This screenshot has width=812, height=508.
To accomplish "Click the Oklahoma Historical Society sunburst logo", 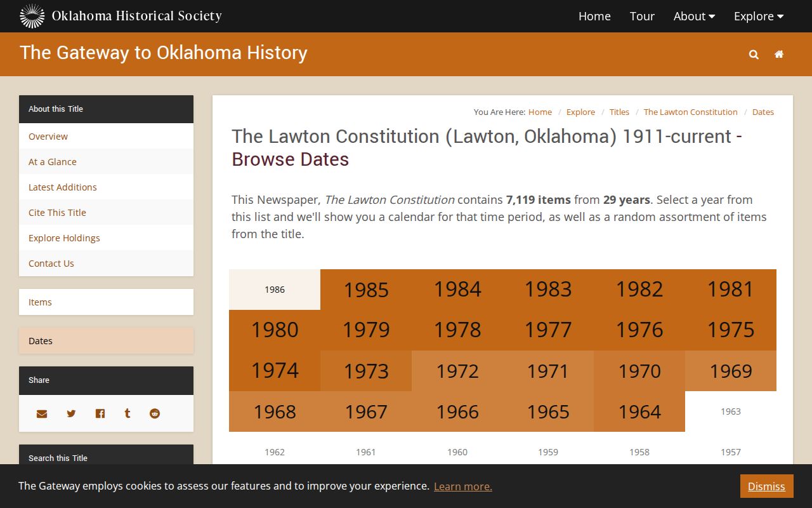I will tap(32, 16).
